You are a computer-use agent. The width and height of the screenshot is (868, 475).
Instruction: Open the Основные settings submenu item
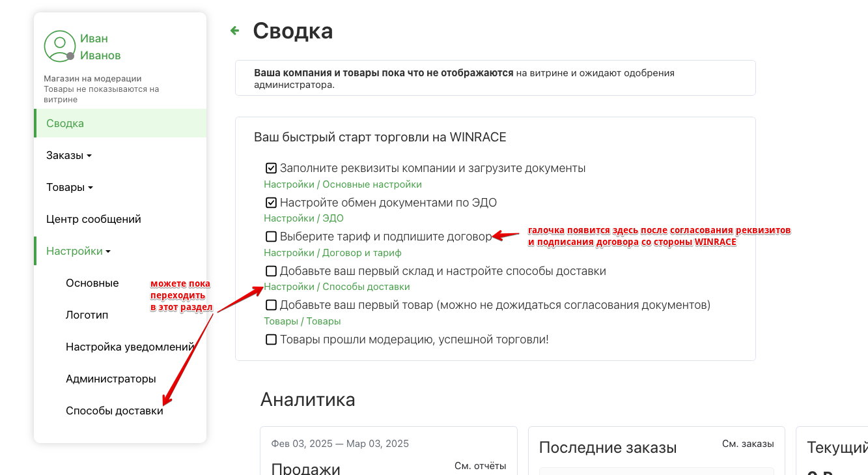click(x=92, y=283)
